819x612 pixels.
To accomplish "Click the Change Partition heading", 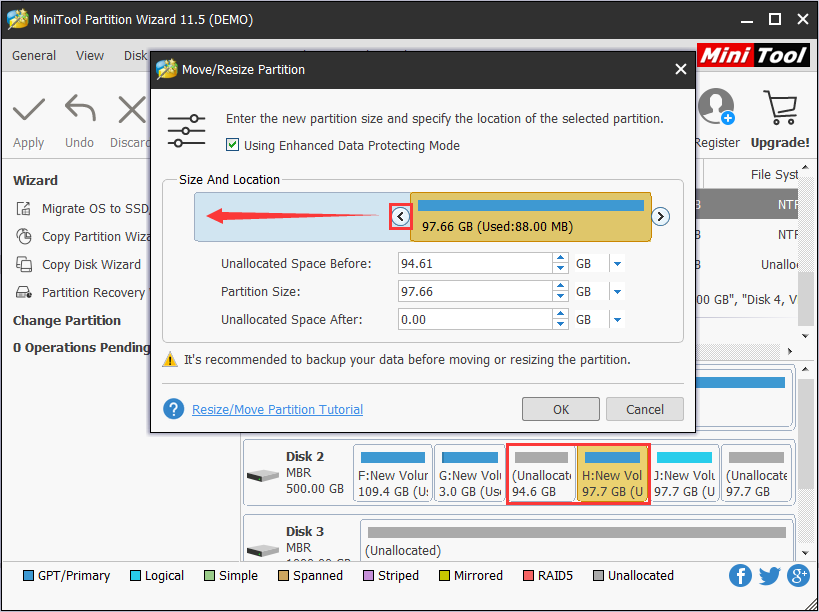I will (67, 320).
